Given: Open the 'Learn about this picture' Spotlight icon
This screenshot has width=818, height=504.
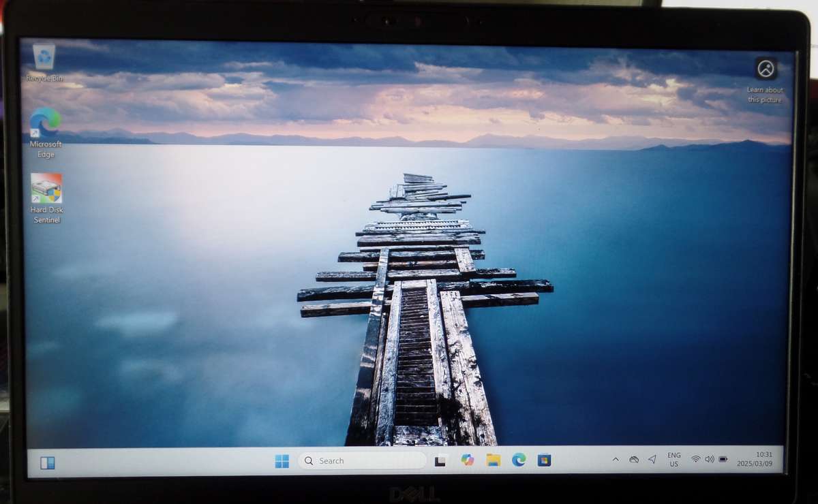Looking at the screenshot, I should click(x=765, y=69).
